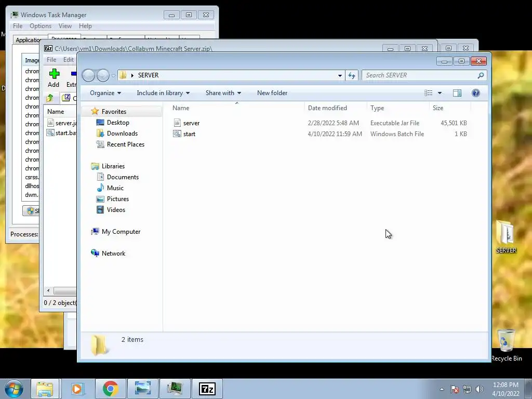
Task: Open view options dropdown arrow
Action: pos(440,93)
